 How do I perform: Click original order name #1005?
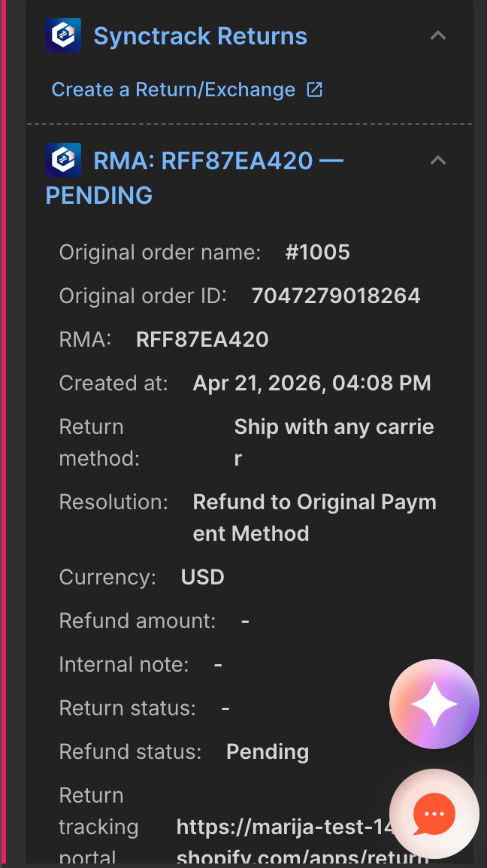[x=317, y=252]
